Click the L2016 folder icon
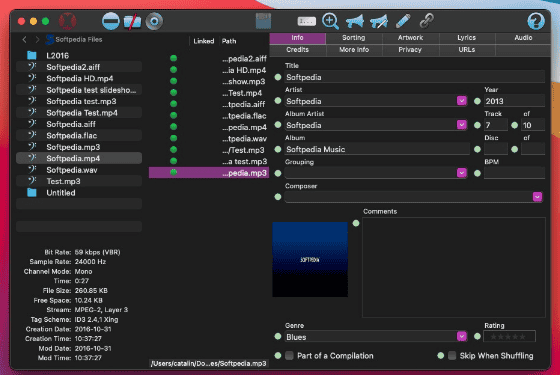 pyautogui.click(x=32, y=55)
